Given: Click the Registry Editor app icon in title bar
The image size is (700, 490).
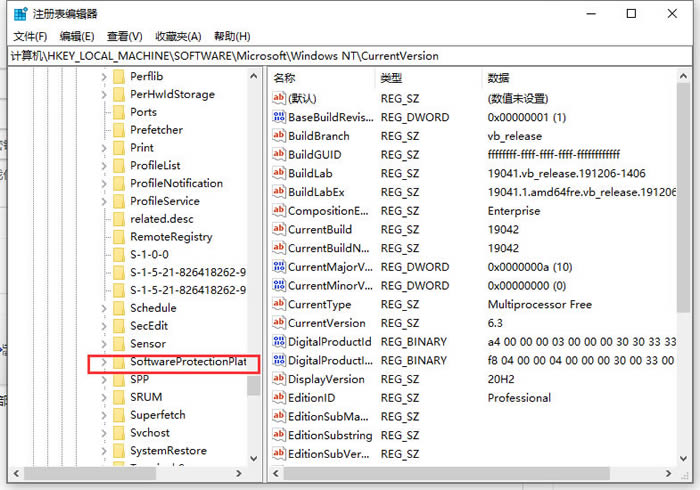Looking at the screenshot, I should coord(17,14).
